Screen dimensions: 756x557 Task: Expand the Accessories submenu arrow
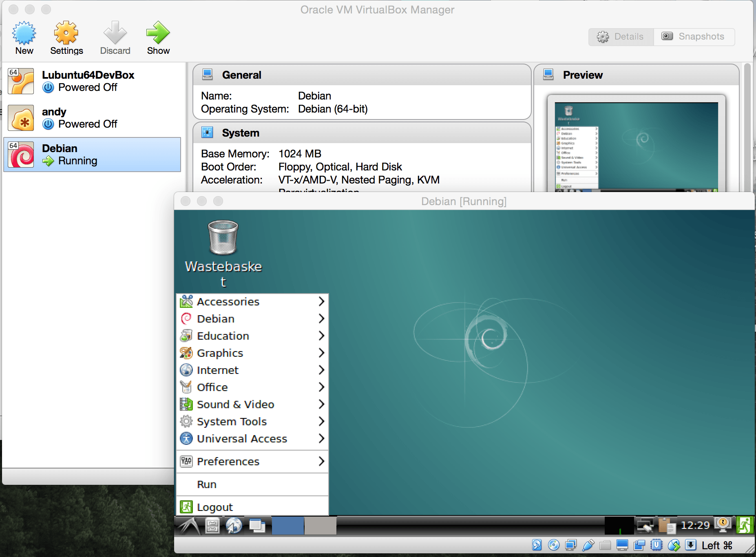click(321, 301)
